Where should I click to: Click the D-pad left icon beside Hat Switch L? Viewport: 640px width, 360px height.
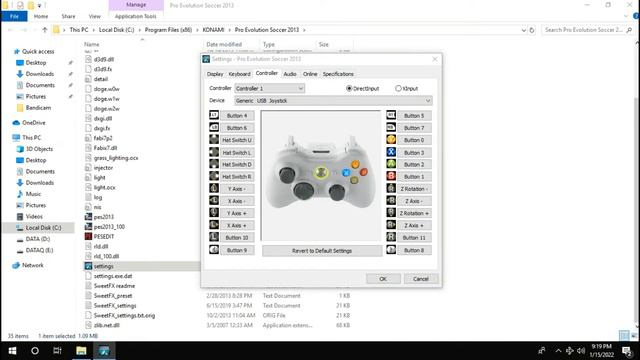pos(214,152)
